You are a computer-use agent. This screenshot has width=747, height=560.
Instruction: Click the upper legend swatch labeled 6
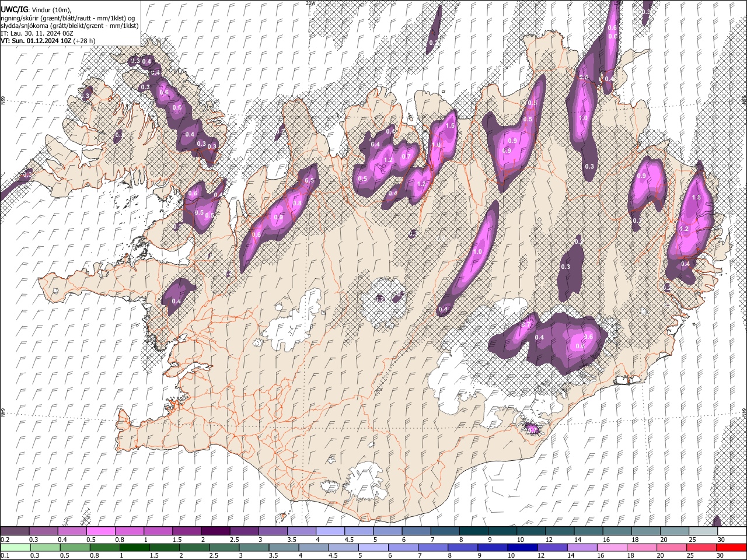coord(416,531)
